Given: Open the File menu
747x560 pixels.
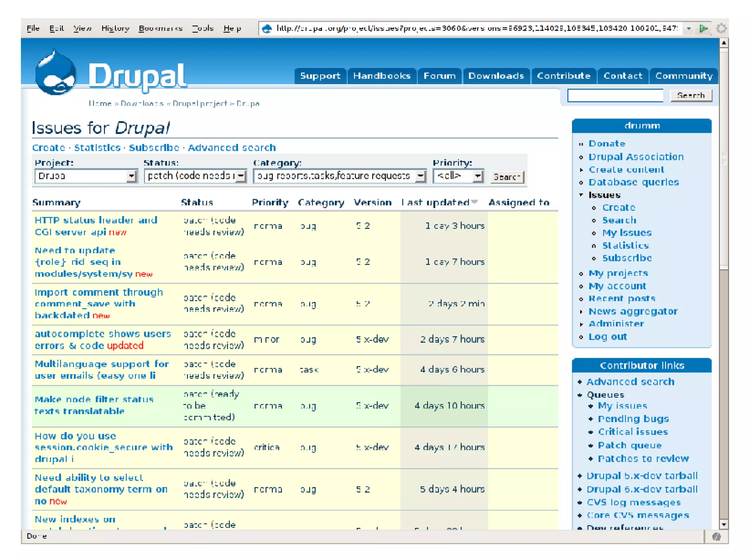Looking at the screenshot, I should (x=33, y=28).
